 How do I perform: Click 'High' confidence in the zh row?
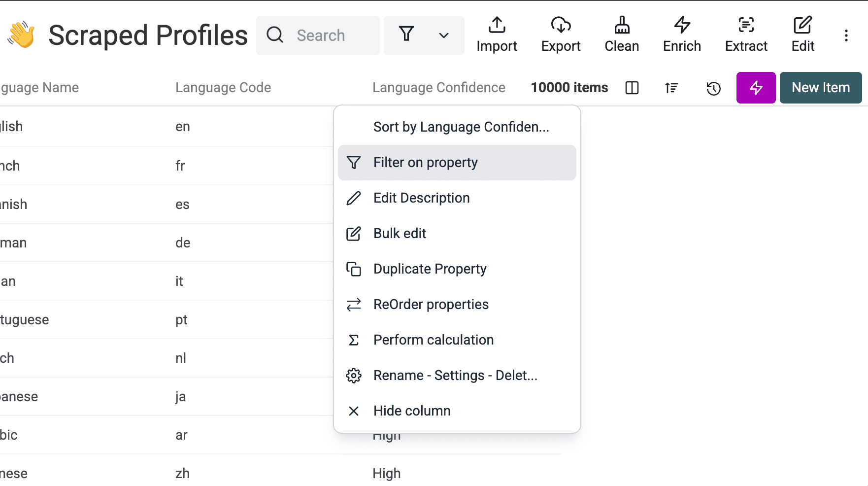387,474
